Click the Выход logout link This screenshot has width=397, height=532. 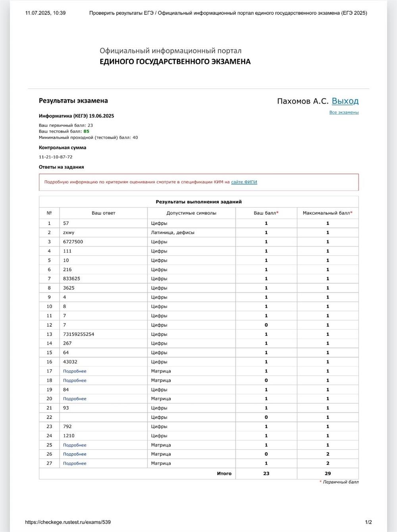point(345,101)
